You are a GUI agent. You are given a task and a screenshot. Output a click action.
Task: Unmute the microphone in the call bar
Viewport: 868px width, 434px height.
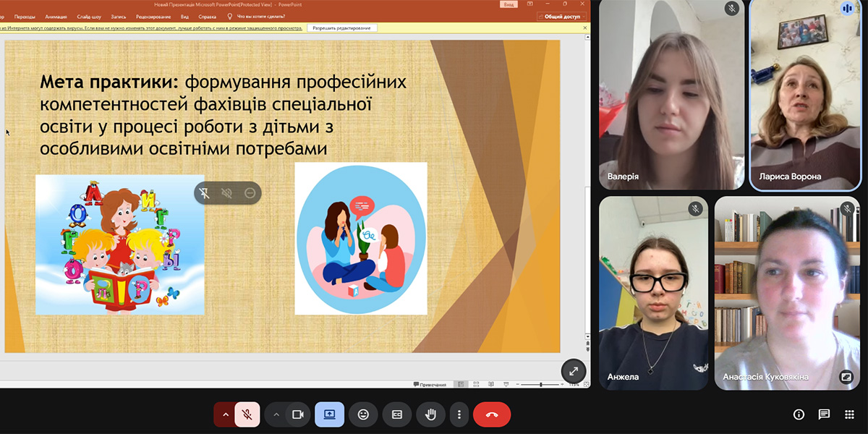pos(247,414)
